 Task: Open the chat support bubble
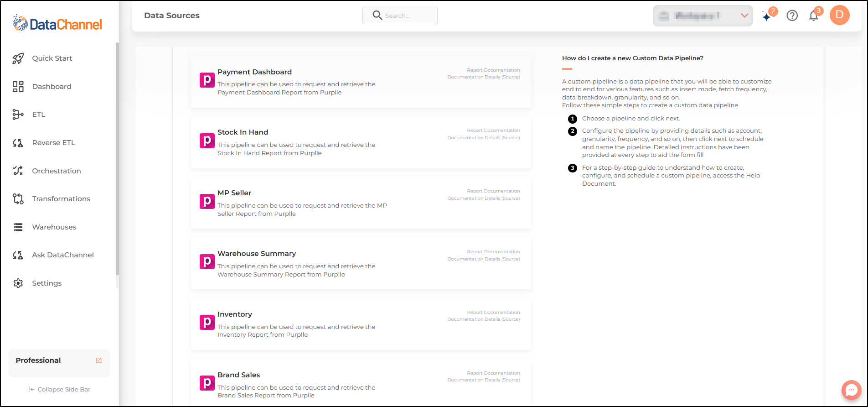pyautogui.click(x=851, y=390)
